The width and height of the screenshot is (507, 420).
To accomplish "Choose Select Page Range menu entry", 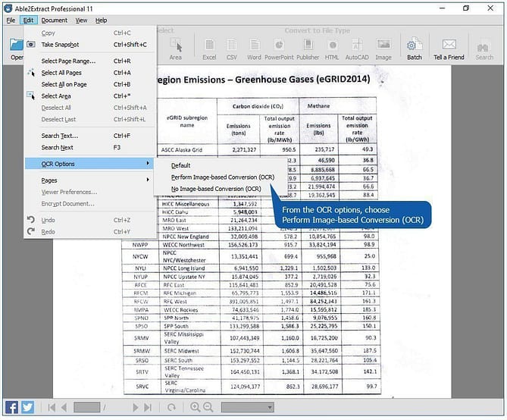I will tap(90, 61).
